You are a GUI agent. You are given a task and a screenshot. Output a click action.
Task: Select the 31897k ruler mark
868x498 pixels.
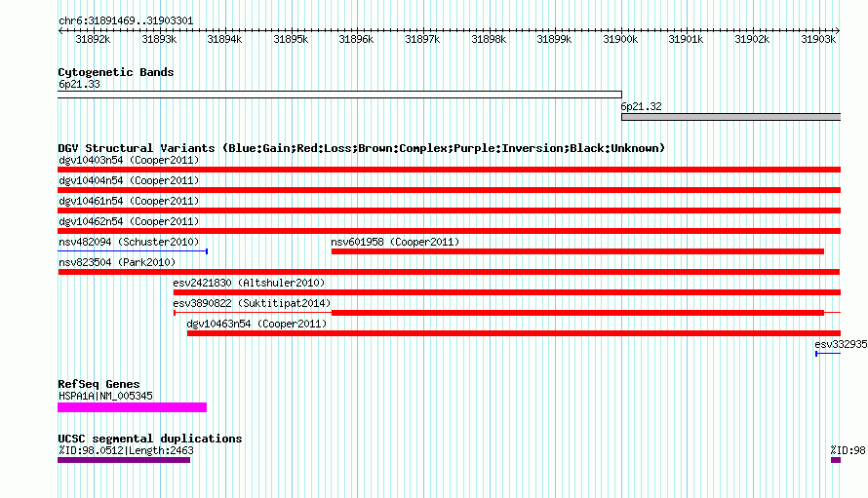(x=422, y=39)
